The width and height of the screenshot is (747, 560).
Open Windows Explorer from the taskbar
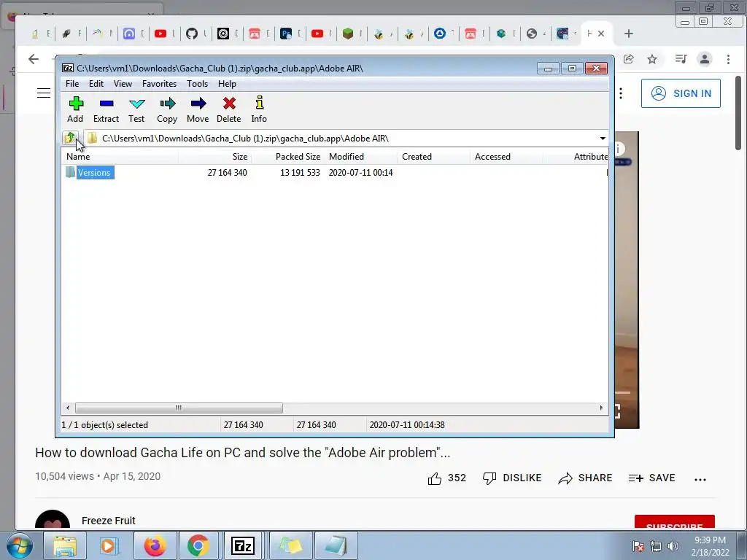click(x=65, y=545)
